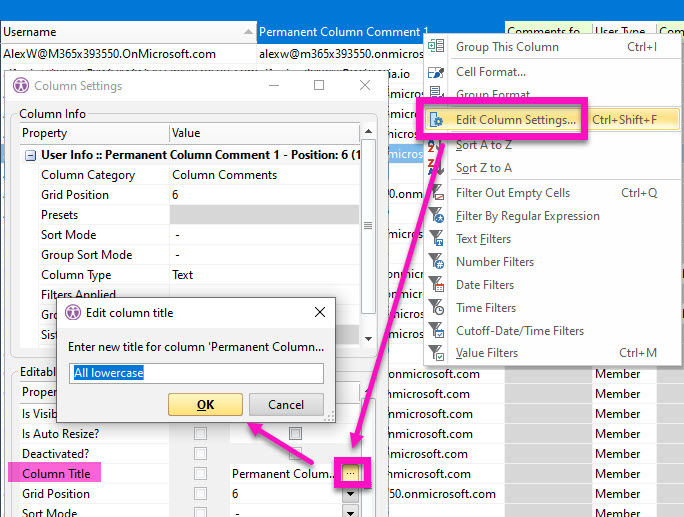The width and height of the screenshot is (684, 517).
Task: Collapse the User Info property tree node
Action: click(x=31, y=155)
